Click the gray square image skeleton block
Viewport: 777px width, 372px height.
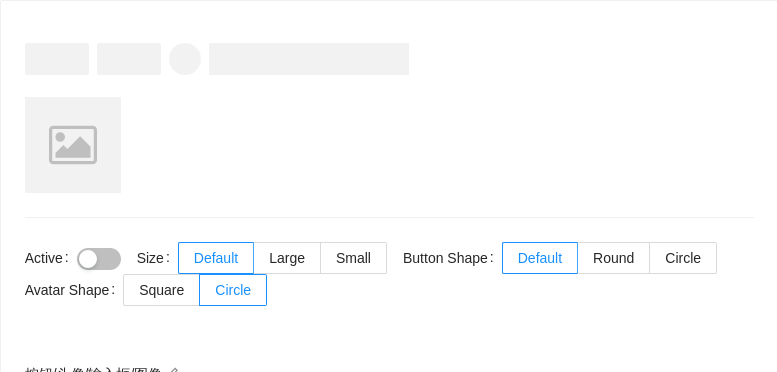[x=73, y=145]
